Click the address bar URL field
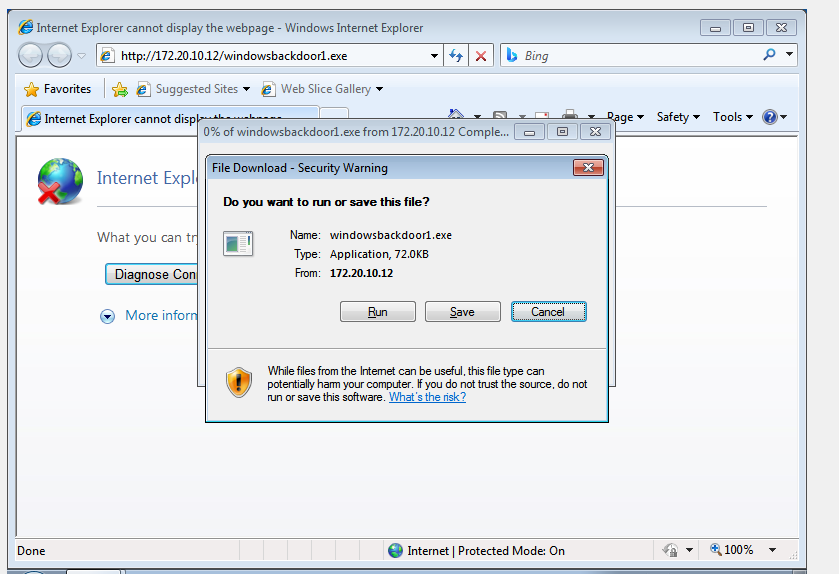Image resolution: width=839 pixels, height=574 pixels. point(270,56)
